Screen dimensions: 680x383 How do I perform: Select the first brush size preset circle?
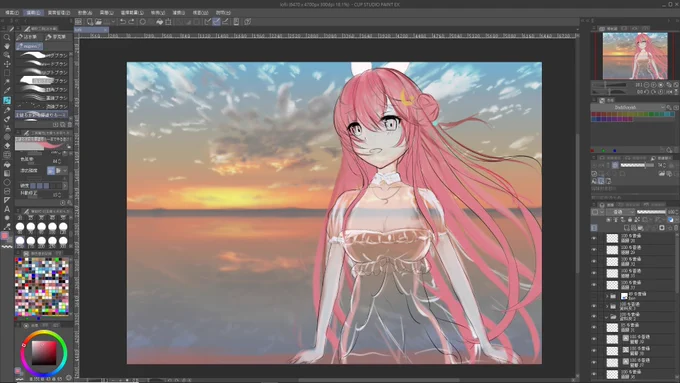coord(20,227)
